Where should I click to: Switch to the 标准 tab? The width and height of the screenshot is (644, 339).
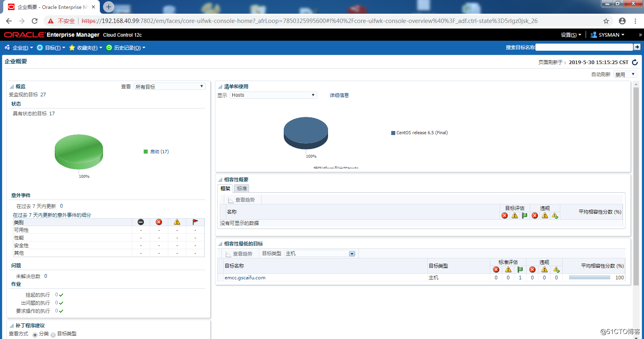(x=242, y=189)
